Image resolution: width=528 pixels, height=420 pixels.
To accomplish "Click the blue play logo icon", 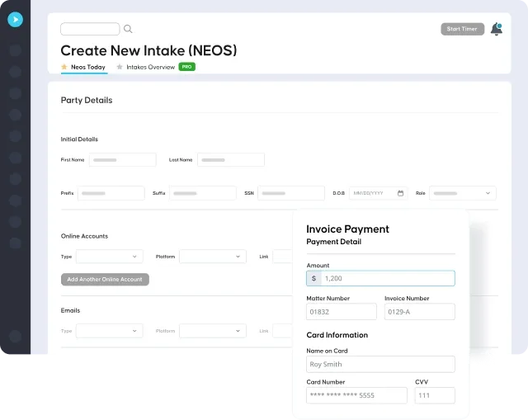I will click(15, 20).
